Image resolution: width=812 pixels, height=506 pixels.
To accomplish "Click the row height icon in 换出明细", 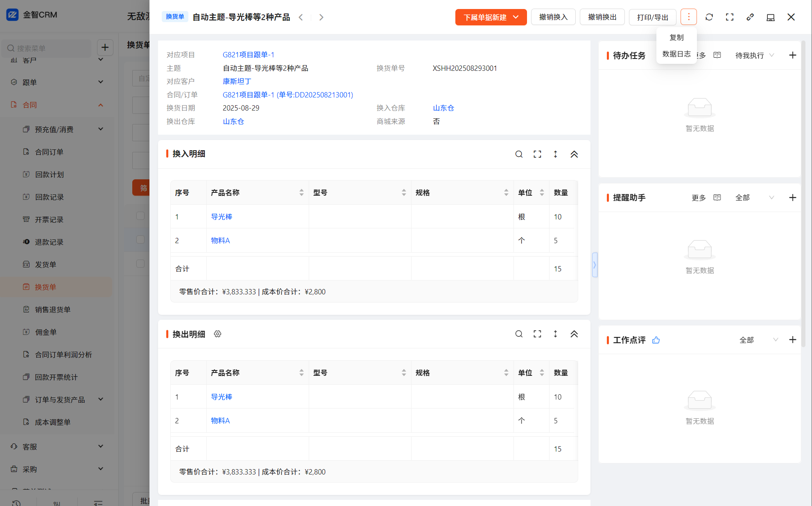I will point(556,334).
